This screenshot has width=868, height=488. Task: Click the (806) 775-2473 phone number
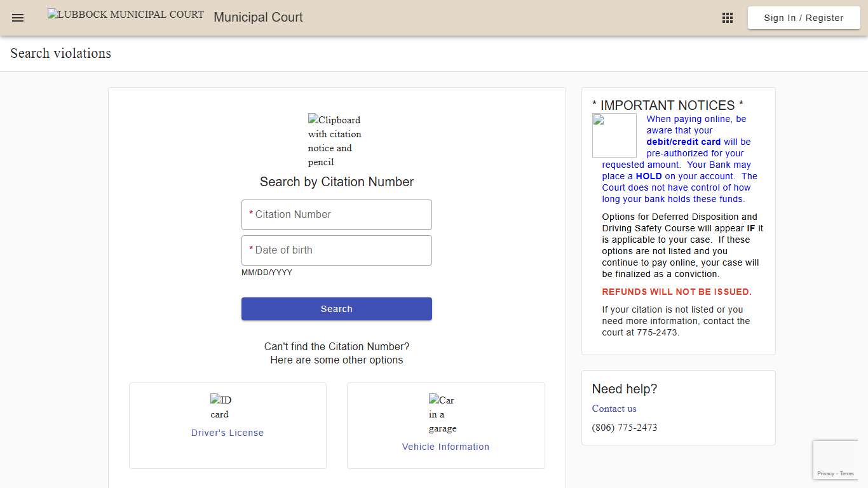pyautogui.click(x=625, y=428)
